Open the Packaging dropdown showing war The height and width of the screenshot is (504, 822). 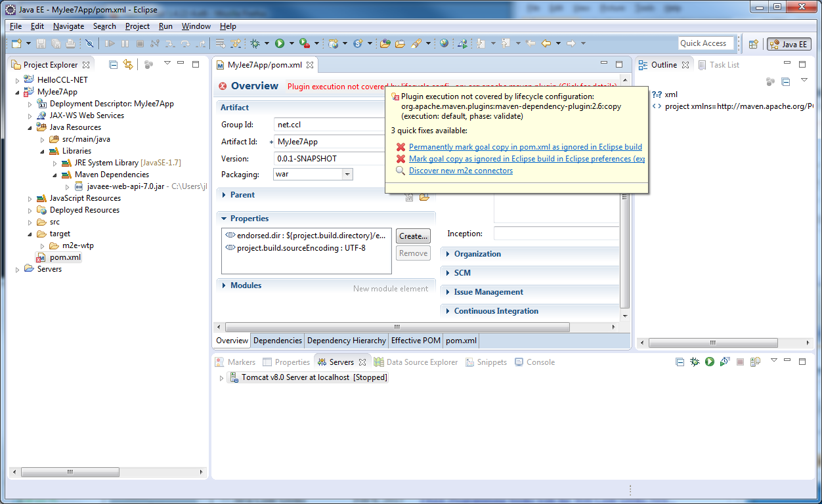coord(347,175)
